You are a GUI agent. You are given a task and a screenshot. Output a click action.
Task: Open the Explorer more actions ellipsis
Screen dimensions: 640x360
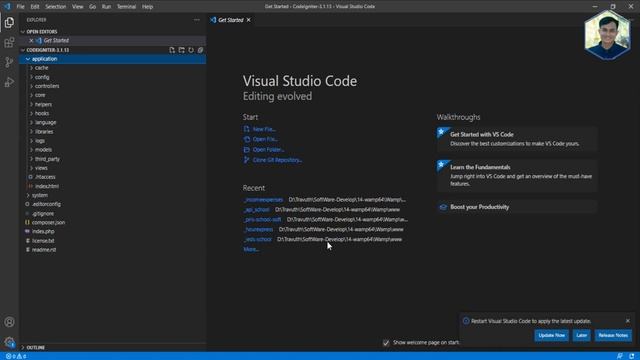[x=197, y=20]
